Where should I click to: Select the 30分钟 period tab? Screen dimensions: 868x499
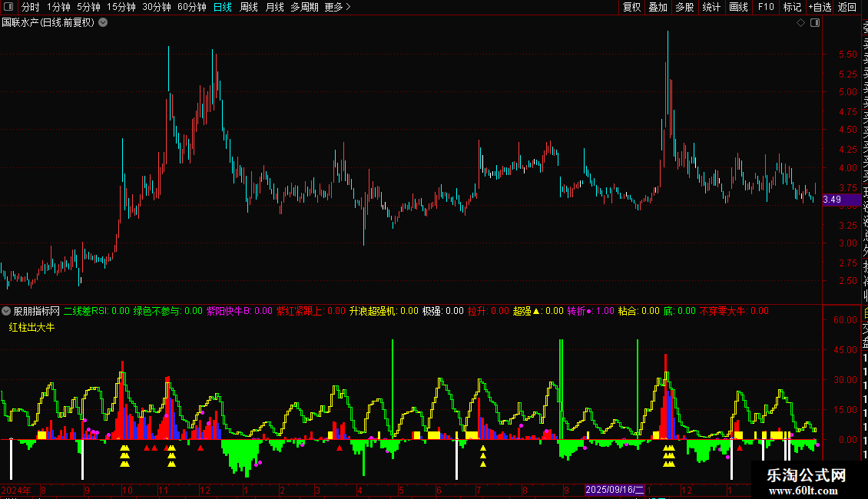pos(157,7)
